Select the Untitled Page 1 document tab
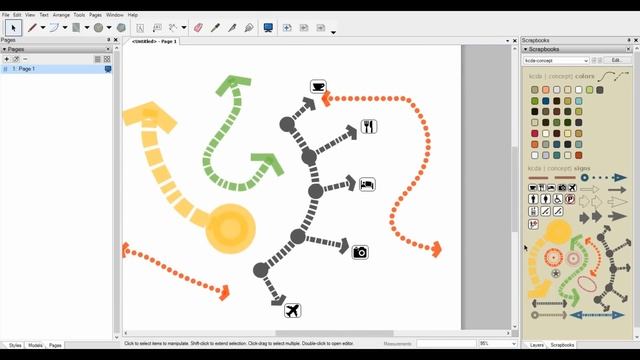The width and height of the screenshot is (640, 360). pyautogui.click(x=154, y=41)
